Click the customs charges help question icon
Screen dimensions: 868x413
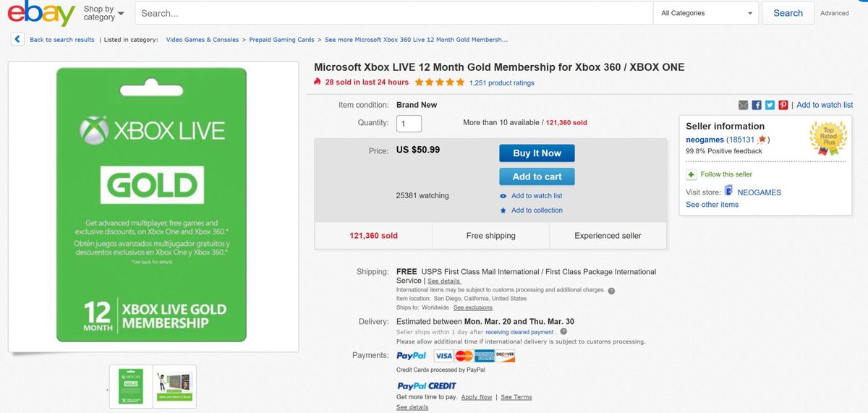[612, 291]
